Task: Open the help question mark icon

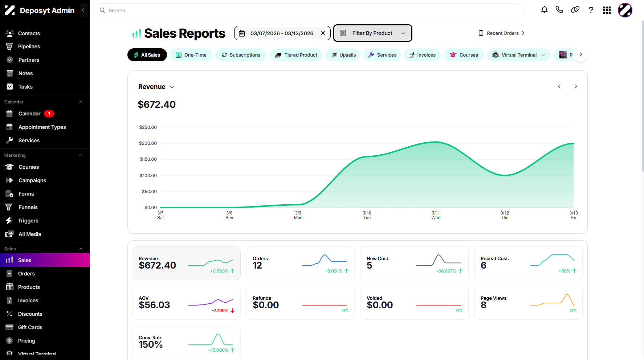Action: (591, 10)
